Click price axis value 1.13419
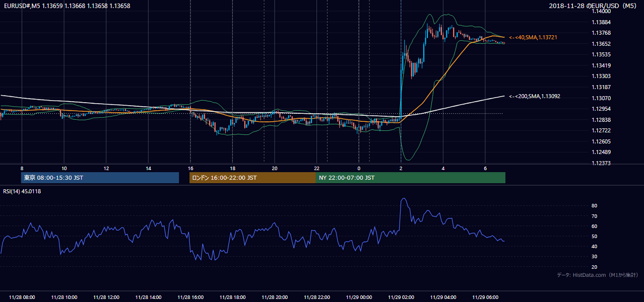The height and width of the screenshot is (302, 644). point(601,65)
